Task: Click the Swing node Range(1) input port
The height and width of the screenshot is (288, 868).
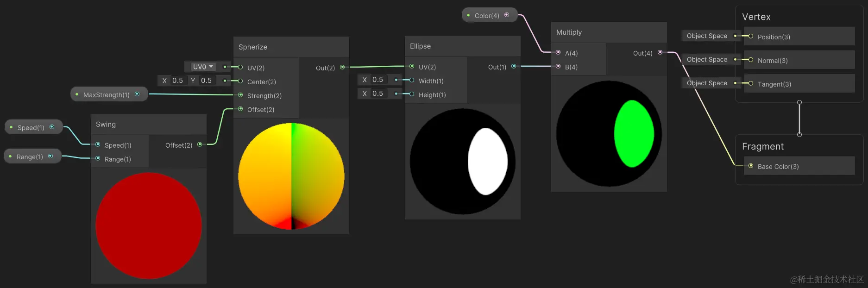Action: click(x=98, y=158)
